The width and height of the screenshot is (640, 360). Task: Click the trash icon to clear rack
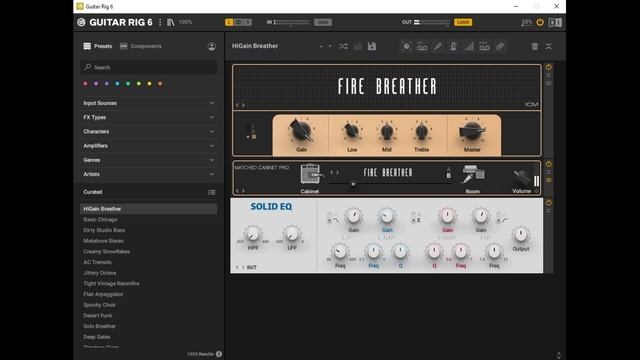pos(535,47)
